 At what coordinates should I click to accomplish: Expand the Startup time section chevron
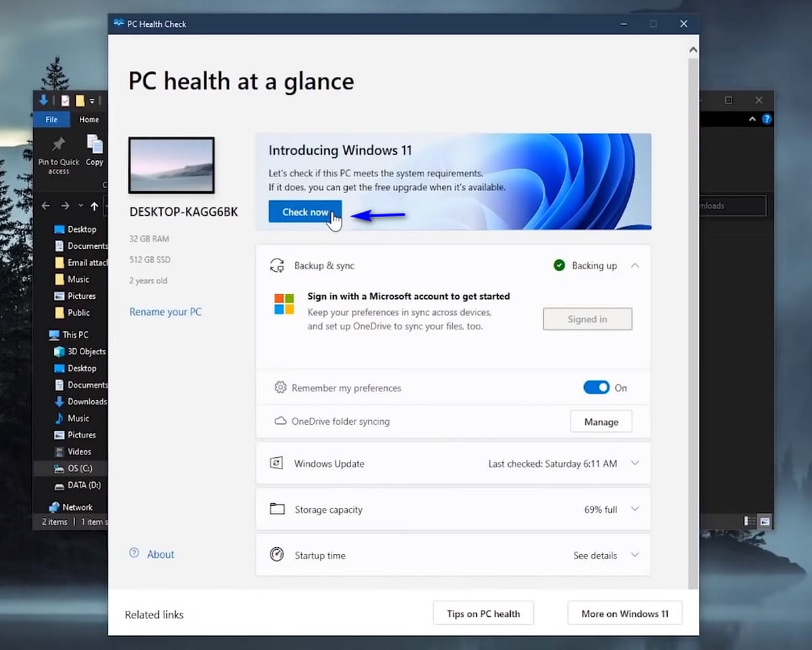[x=635, y=555]
